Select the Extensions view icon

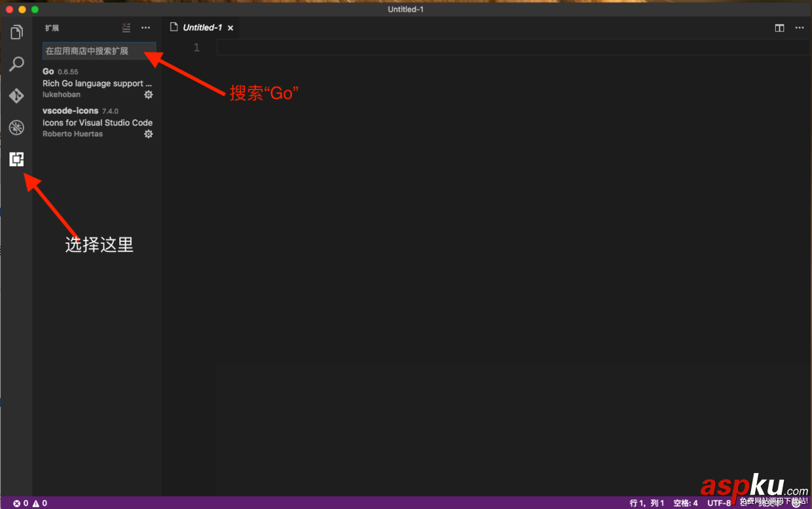[16, 159]
